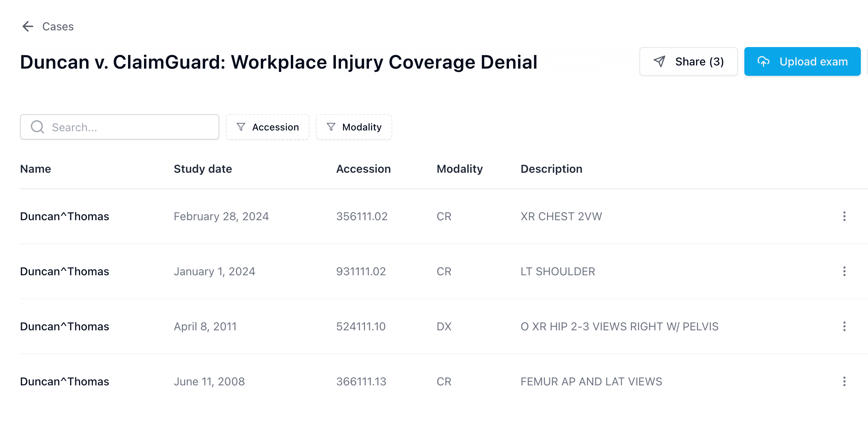Viewport: 868px width, 446px height.
Task: Sort by the Study date column header
Action: click(x=203, y=169)
